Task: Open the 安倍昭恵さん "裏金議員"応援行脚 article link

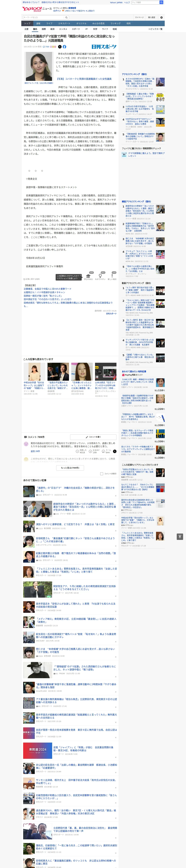Action: pyautogui.click(x=75, y=540)
